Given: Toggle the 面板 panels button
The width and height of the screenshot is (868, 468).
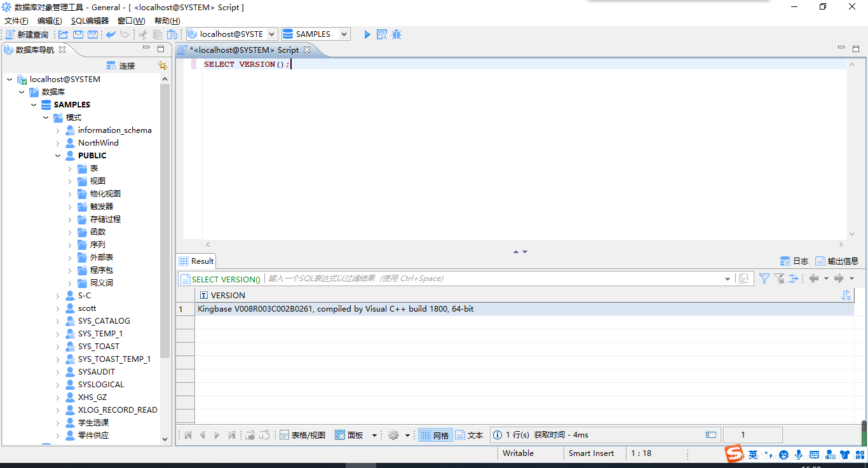Looking at the screenshot, I should 349,435.
